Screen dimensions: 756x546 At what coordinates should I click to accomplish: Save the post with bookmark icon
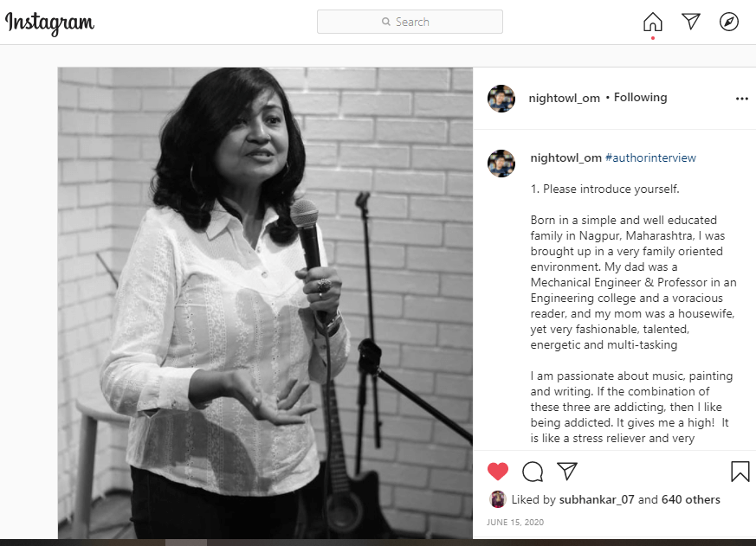coord(740,472)
